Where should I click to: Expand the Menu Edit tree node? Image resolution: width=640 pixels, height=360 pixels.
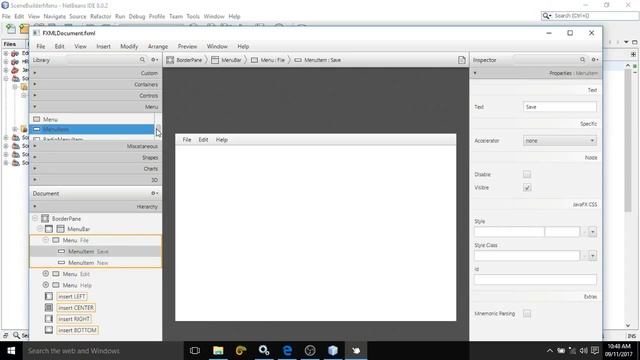point(46,274)
